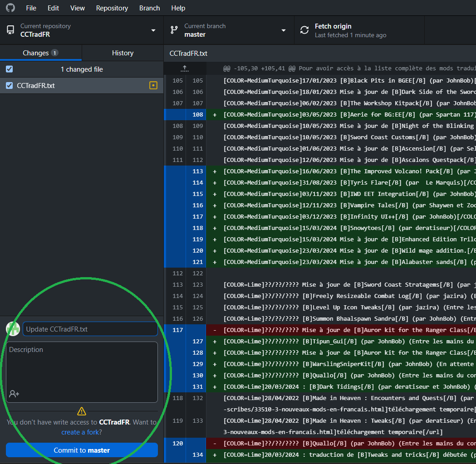476x464 pixels.
Task: Click the warning triangle above write access notice
Action: pyautogui.click(x=82, y=411)
